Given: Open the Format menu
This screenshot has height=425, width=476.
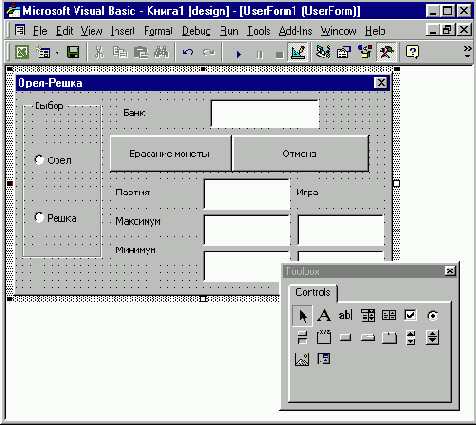Looking at the screenshot, I should point(158,31).
